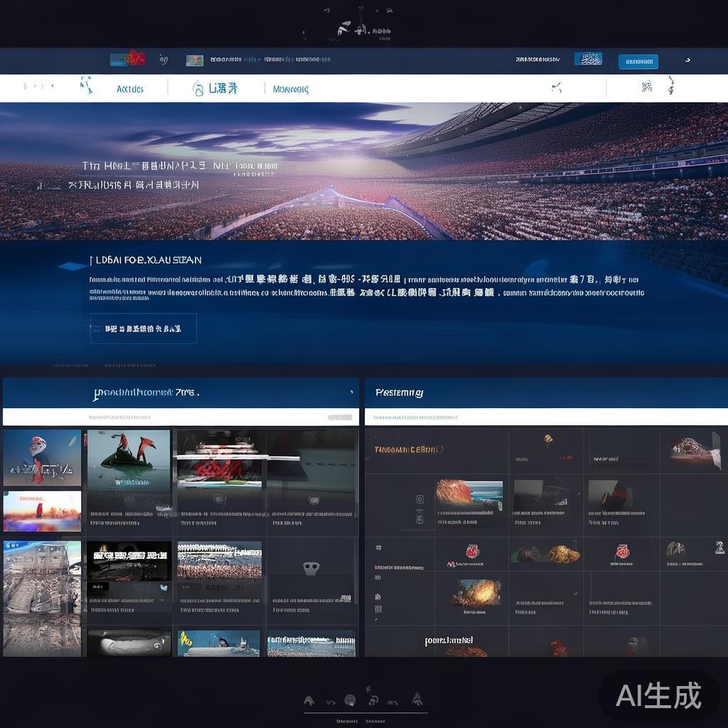Image resolution: width=728 pixels, height=728 pixels.
Task: Click the rightmost icon in white navigation bar
Action: point(670,87)
